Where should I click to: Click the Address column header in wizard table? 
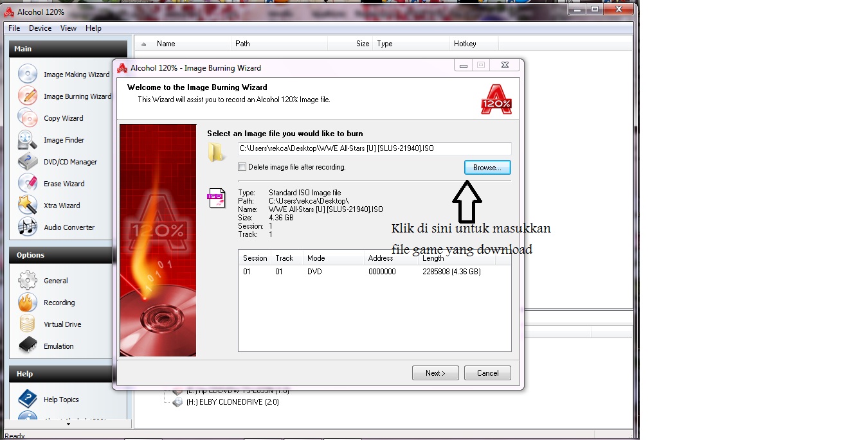pyautogui.click(x=391, y=258)
